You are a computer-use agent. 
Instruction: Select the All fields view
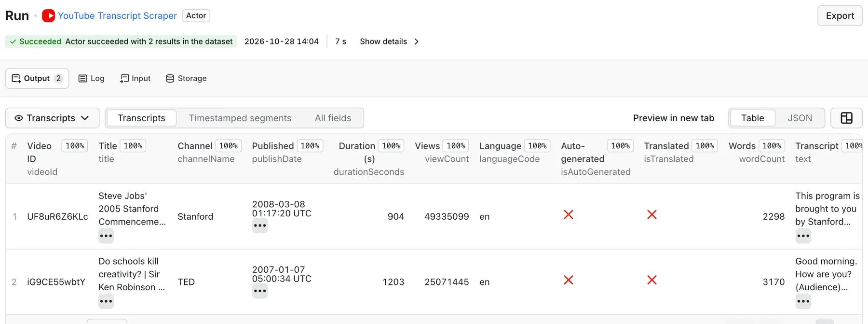(x=333, y=118)
